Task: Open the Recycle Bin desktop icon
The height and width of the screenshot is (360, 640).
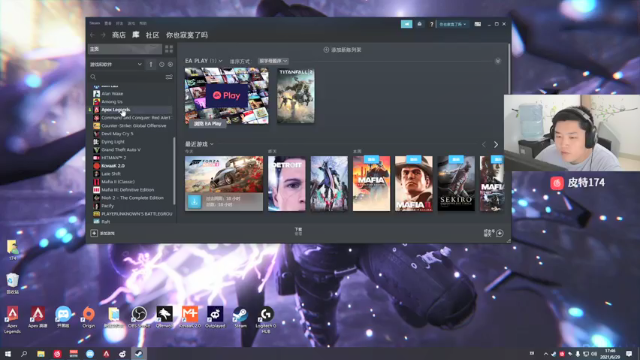Action: pyautogui.click(x=13, y=283)
